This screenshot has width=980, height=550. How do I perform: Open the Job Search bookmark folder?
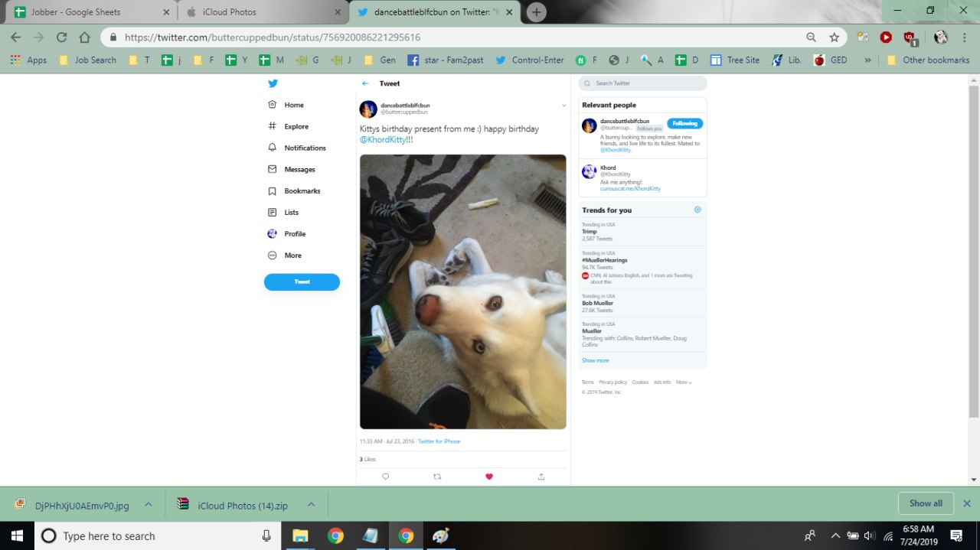tap(87, 60)
